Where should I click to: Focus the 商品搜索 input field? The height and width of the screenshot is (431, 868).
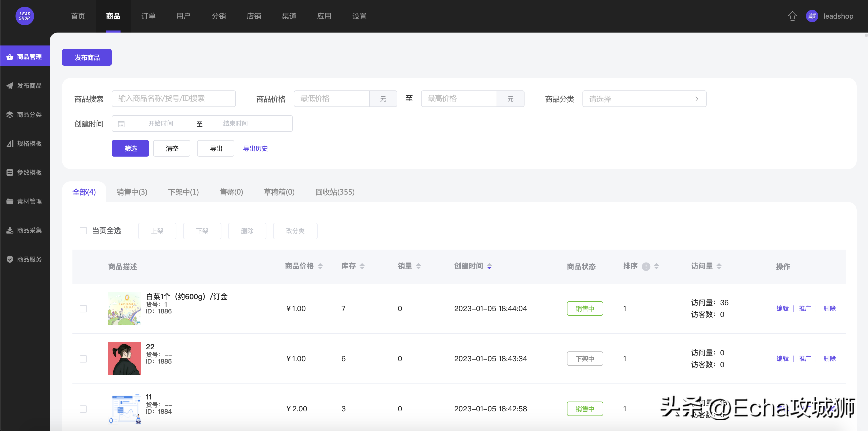click(174, 99)
